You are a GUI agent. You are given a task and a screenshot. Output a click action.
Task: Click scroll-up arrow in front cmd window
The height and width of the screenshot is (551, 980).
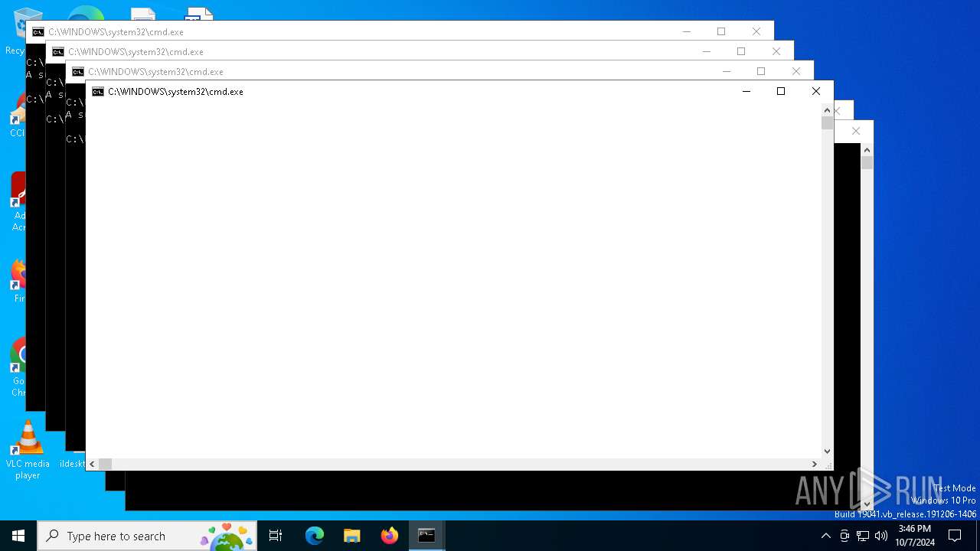[x=827, y=109]
